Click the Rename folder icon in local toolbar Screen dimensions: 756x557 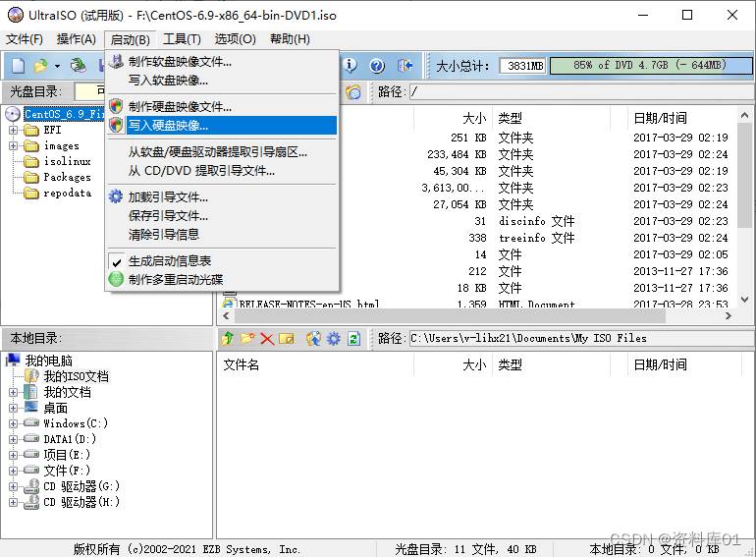286,339
